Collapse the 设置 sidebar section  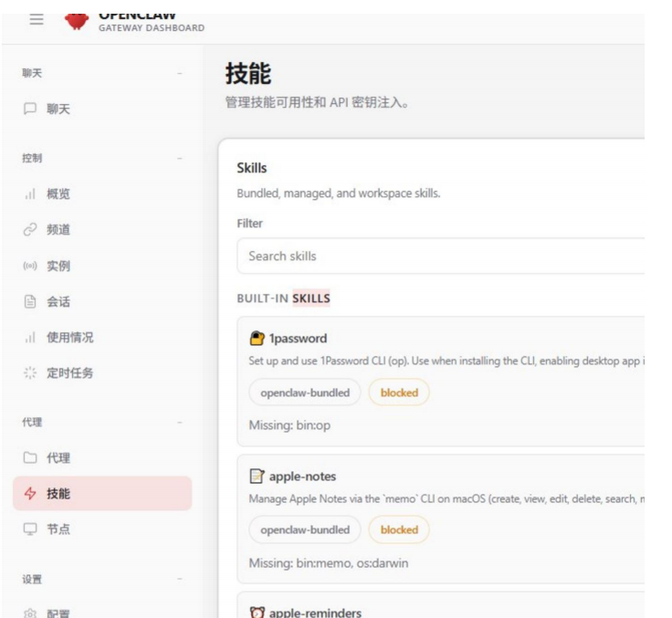click(x=180, y=580)
